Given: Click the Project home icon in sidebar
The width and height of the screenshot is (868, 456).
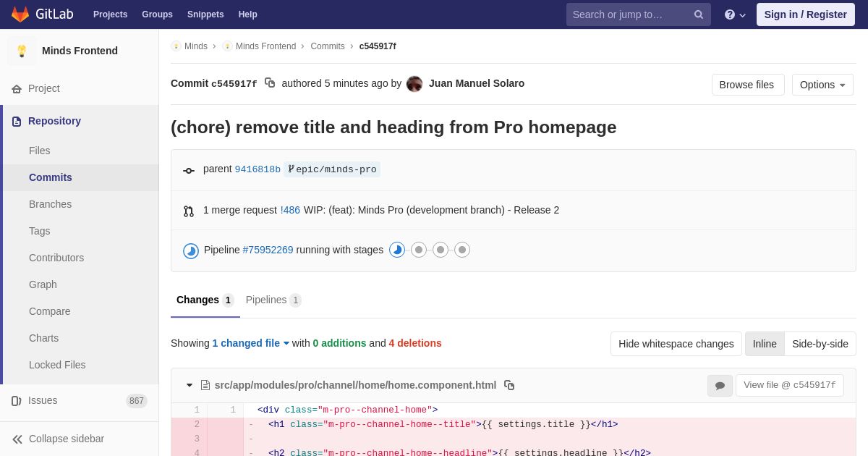Looking at the screenshot, I should 17,89.
